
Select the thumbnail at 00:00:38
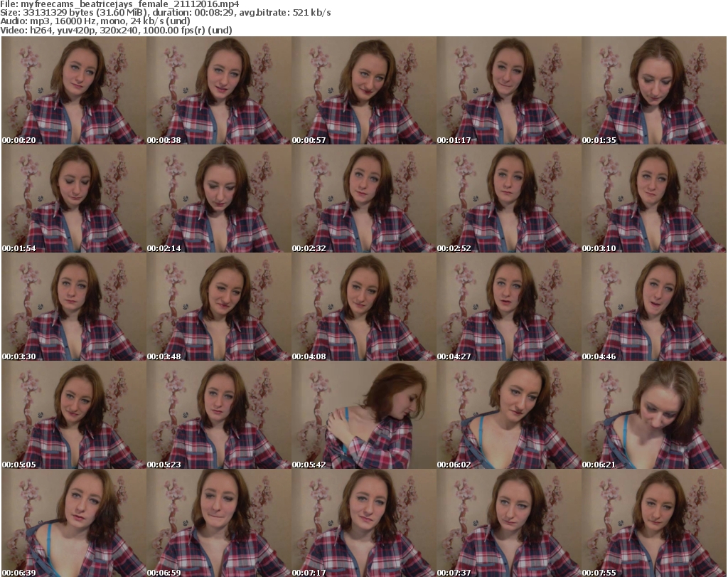click(219, 90)
